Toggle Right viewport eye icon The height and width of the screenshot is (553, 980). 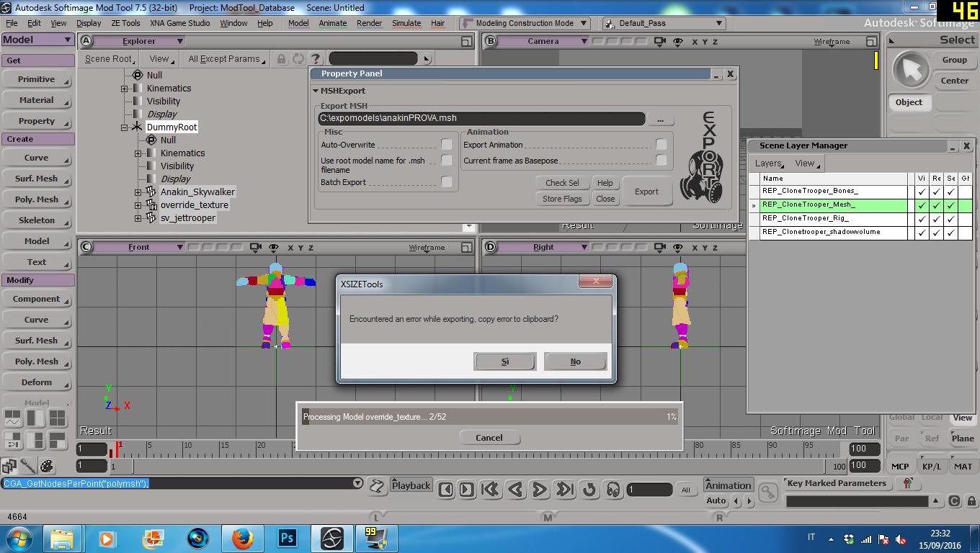[678, 247]
